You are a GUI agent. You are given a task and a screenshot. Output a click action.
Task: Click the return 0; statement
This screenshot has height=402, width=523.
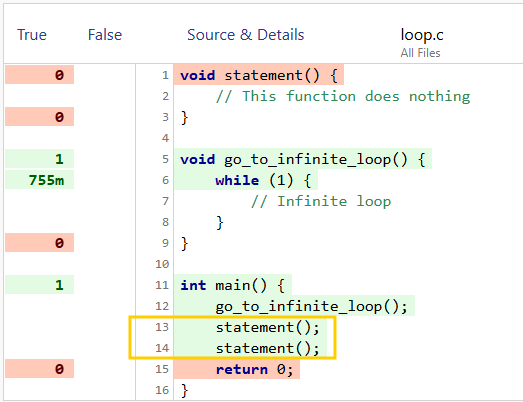(x=254, y=369)
